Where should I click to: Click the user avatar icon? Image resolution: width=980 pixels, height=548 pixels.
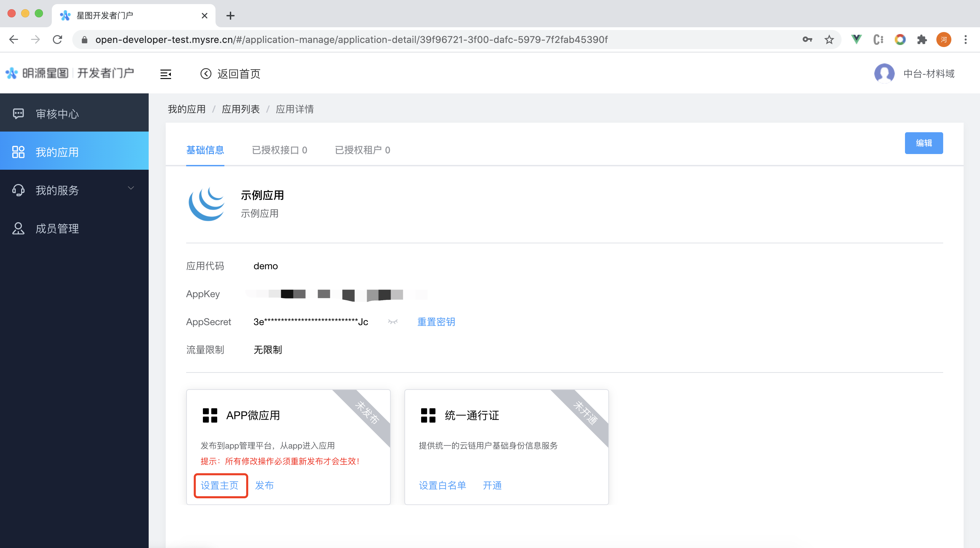coord(884,73)
